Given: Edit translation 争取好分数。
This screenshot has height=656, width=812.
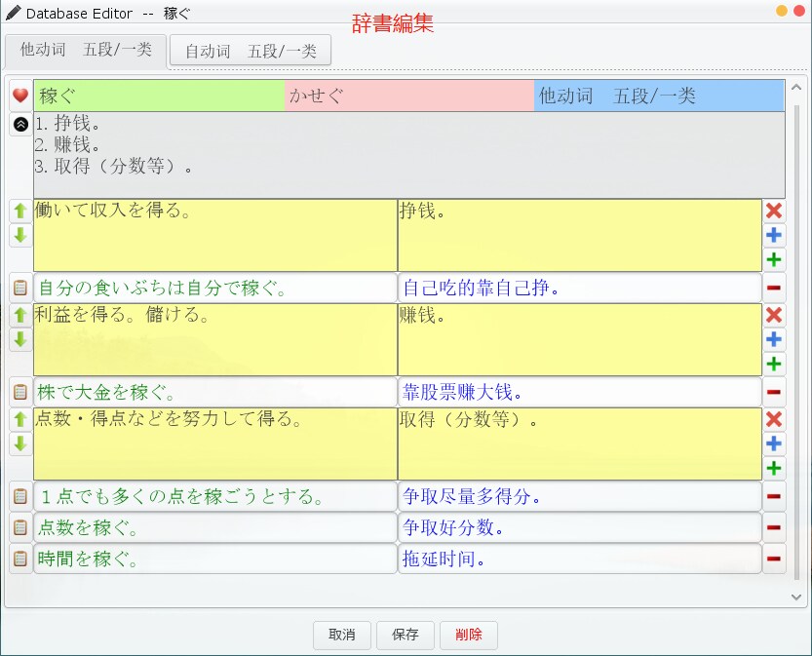Looking at the screenshot, I should tap(579, 527).
